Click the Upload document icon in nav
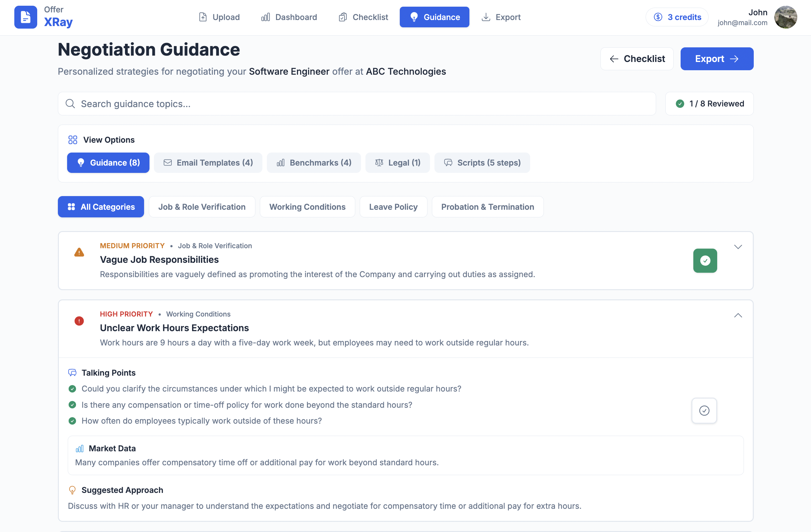The width and height of the screenshot is (811, 532). (203, 17)
